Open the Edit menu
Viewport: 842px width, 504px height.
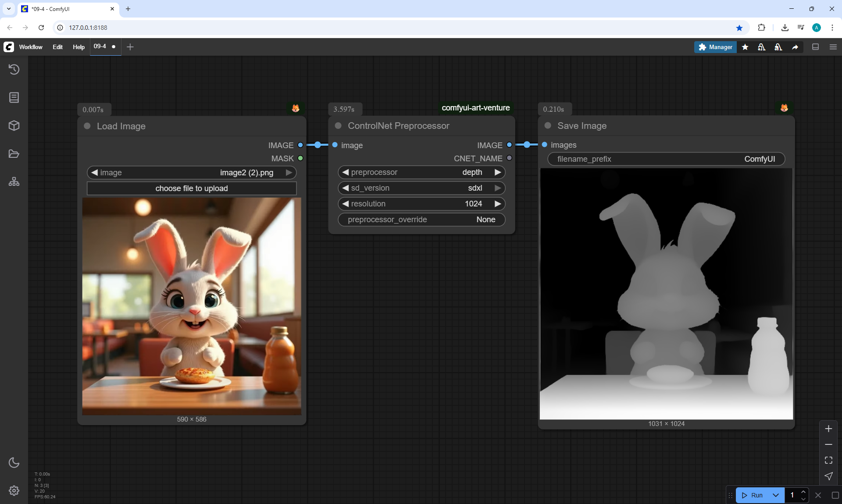point(57,47)
